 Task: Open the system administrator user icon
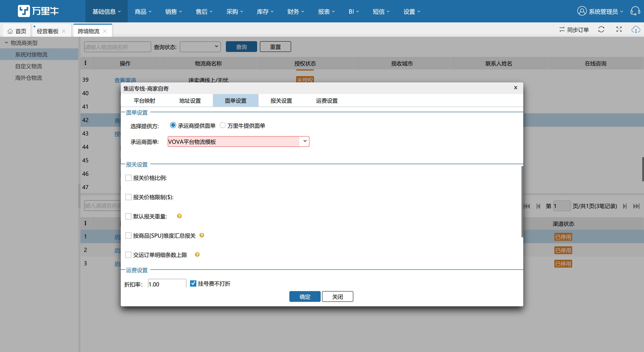582,11
